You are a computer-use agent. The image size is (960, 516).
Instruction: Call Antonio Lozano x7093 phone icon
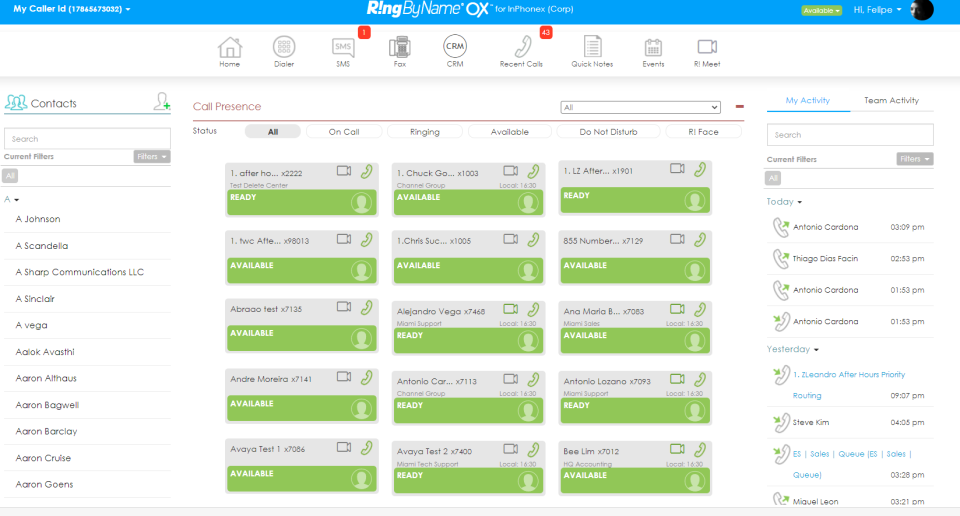coord(700,380)
